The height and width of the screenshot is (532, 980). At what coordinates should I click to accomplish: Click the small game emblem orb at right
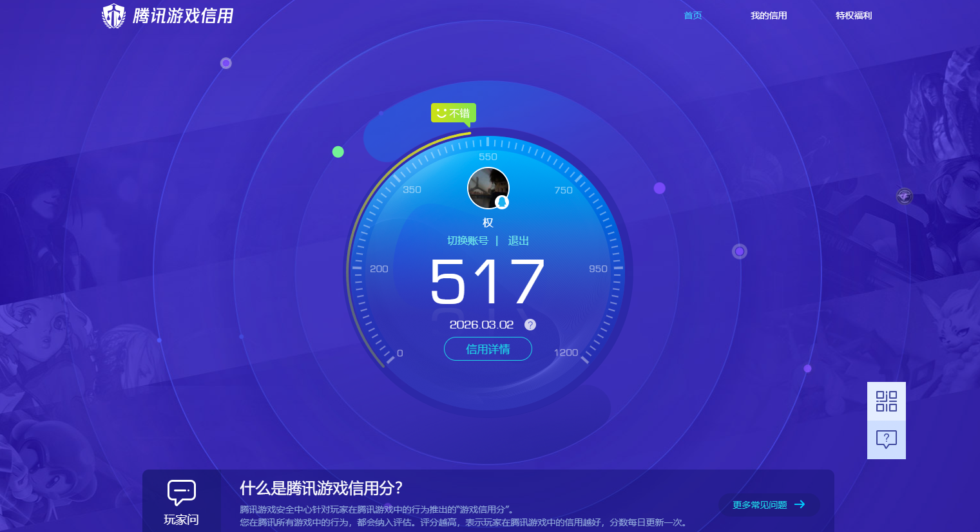[905, 196]
